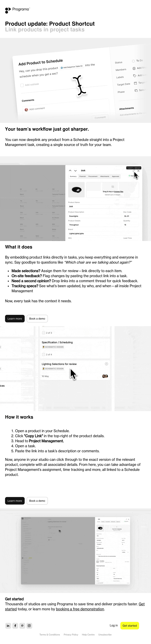Click the Unsubscribe footer link
The width and height of the screenshot is (151, 644).
[x=105, y=634]
